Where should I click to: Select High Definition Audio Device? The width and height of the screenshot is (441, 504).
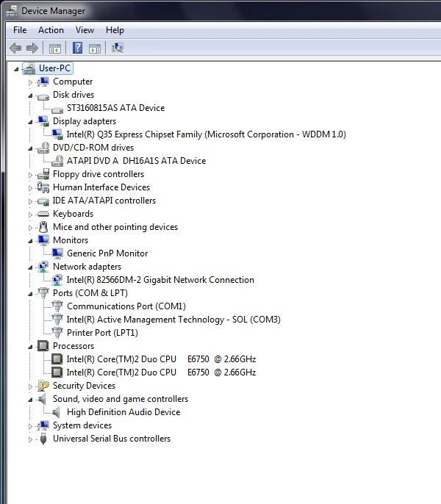coord(123,411)
